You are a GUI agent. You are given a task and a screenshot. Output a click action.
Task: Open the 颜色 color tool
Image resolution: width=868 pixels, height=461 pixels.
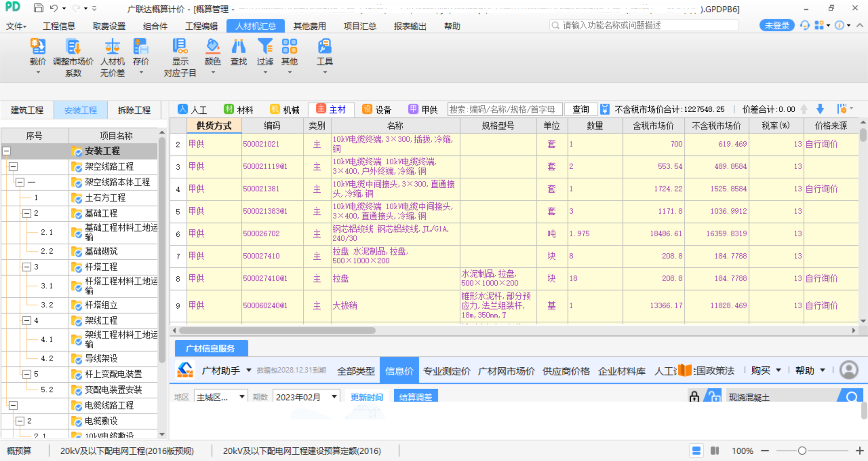pos(212,47)
